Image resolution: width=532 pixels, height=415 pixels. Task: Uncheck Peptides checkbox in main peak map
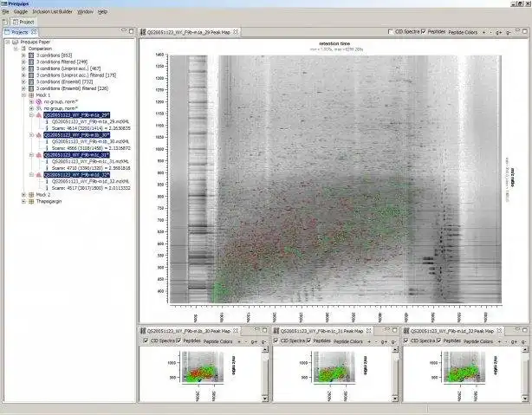click(x=424, y=31)
